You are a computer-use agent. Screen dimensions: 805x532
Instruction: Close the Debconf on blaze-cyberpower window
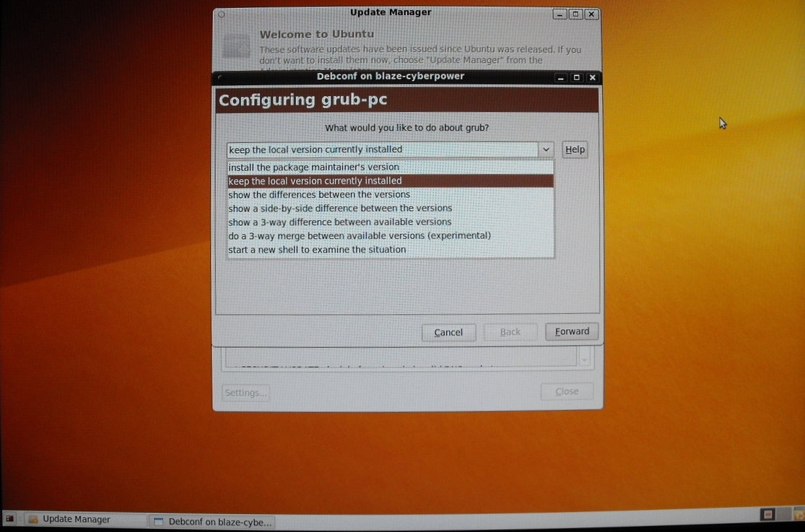(x=593, y=77)
